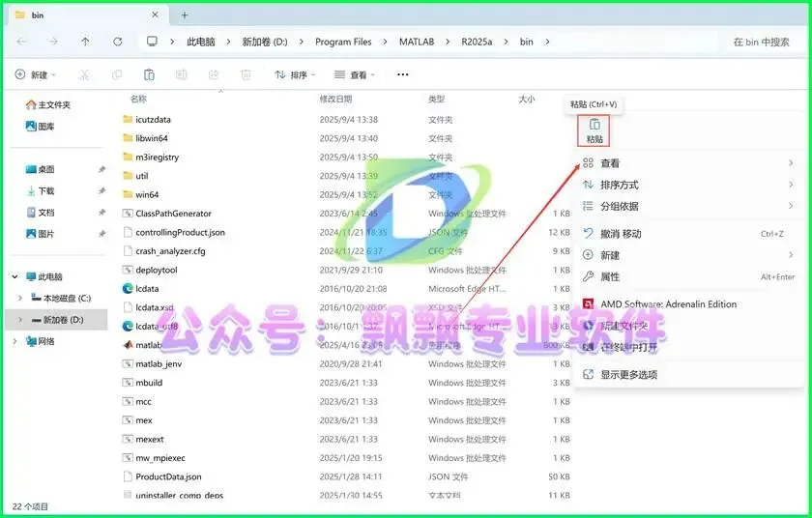Sort by Name (名称) column header
Screen dimensions: 812x518
pyautogui.click(x=139, y=99)
